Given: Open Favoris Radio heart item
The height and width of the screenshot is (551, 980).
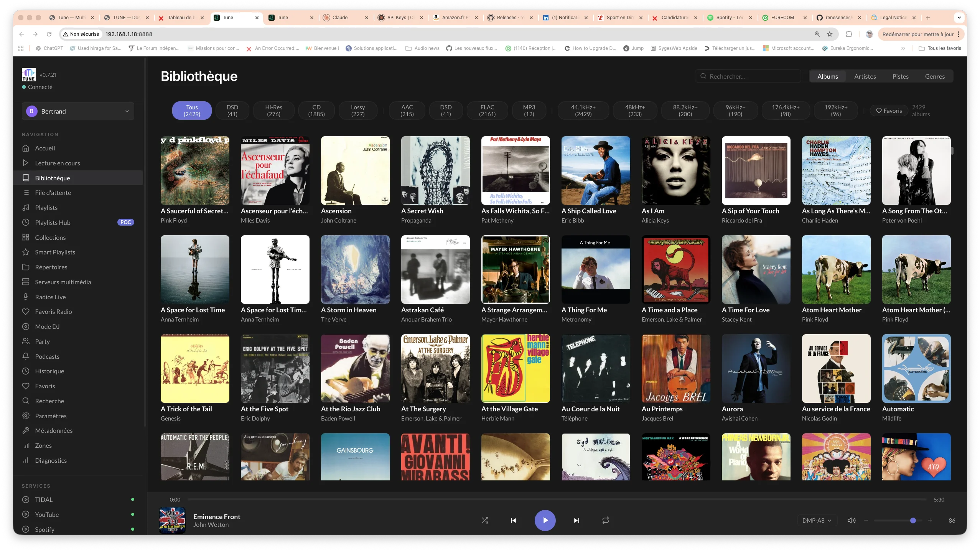Looking at the screenshot, I should coord(78,312).
